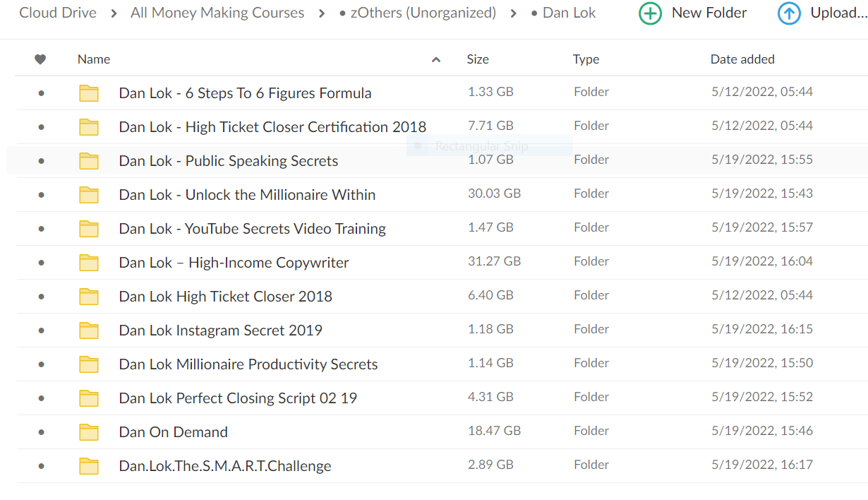Click the green New Folder plus icon
This screenshot has height=500, width=868.
click(x=650, y=13)
